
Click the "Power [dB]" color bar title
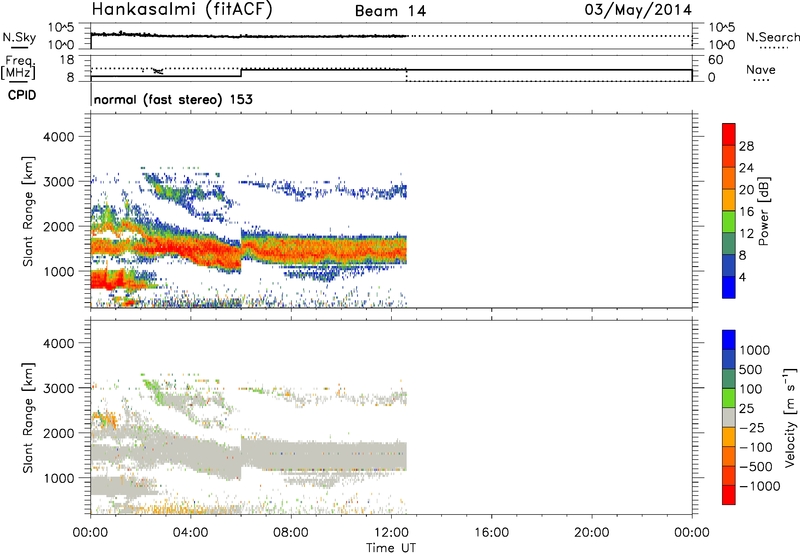763,211
